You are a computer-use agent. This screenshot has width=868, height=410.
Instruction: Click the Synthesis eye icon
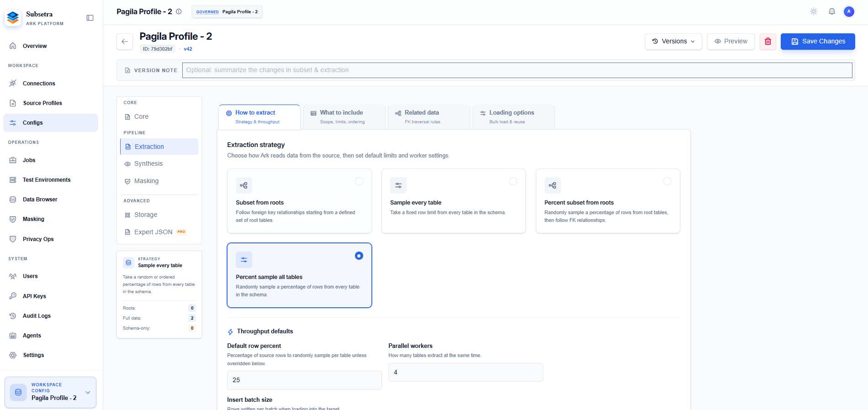[x=127, y=164]
